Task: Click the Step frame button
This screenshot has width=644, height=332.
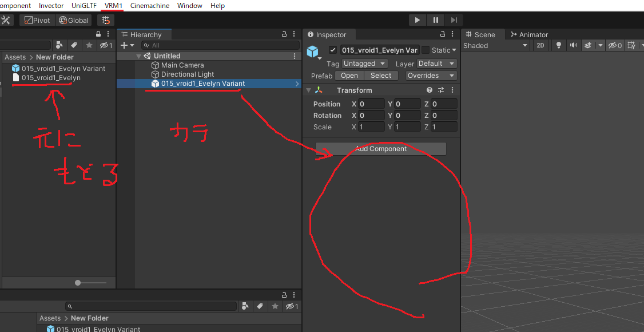Action: [454, 19]
